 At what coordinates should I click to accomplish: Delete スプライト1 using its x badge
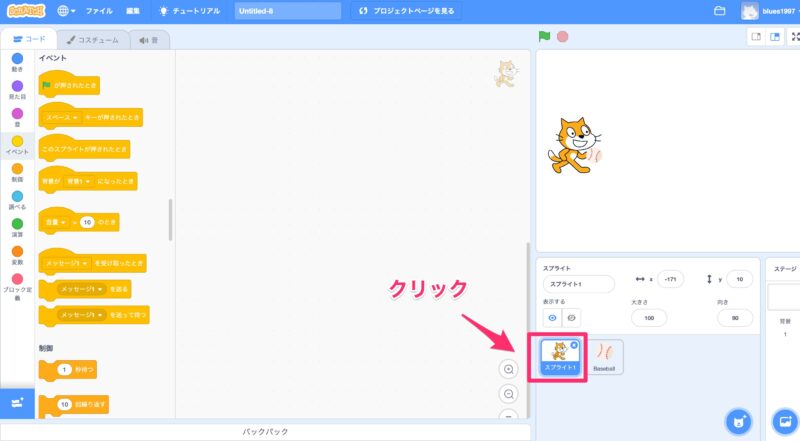(574, 345)
